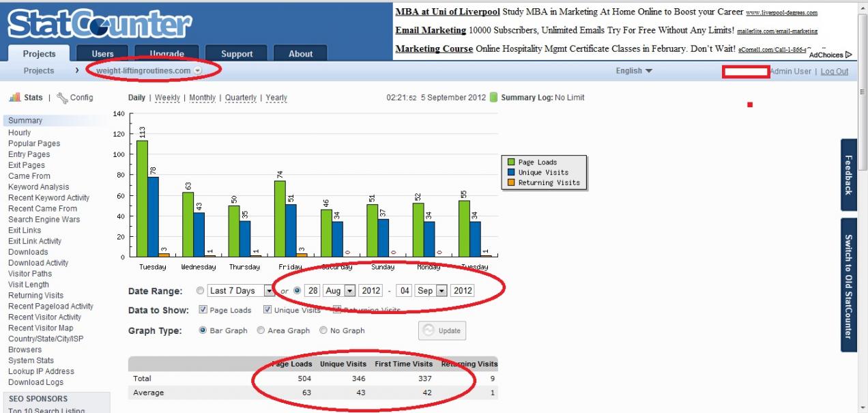Image resolution: width=868 pixels, height=413 pixels.
Task: Switch to Projects tab
Action: (40, 53)
